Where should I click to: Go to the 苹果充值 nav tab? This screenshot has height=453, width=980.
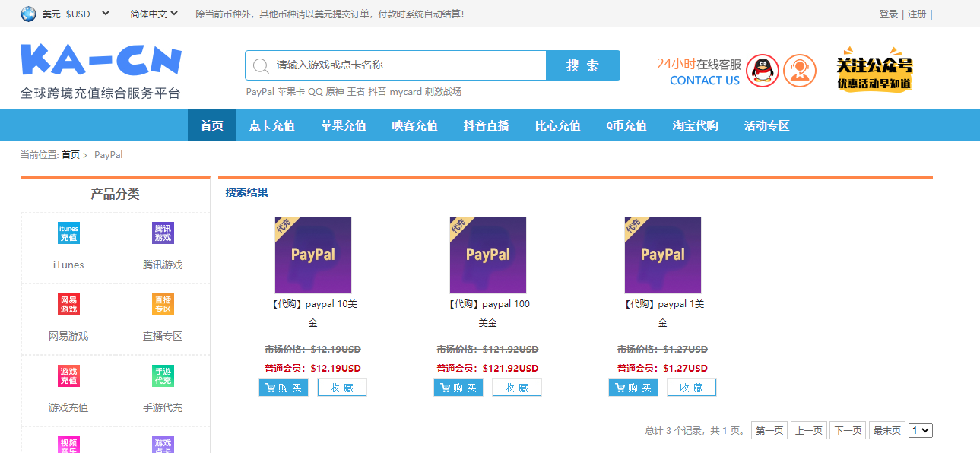343,125
